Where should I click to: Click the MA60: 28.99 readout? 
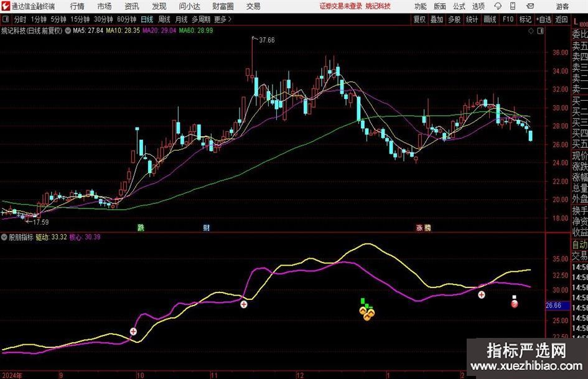coord(196,30)
